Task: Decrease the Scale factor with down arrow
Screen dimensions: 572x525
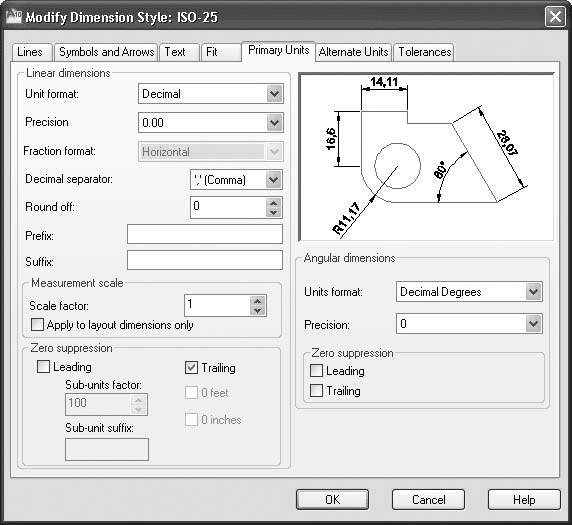Action: point(258,310)
